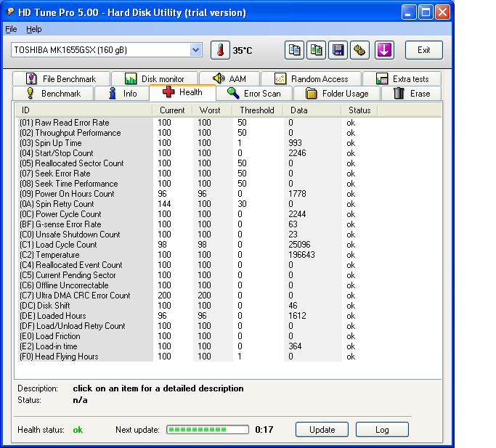Sort by the ID column header
The image size is (496, 448).
pos(84,110)
